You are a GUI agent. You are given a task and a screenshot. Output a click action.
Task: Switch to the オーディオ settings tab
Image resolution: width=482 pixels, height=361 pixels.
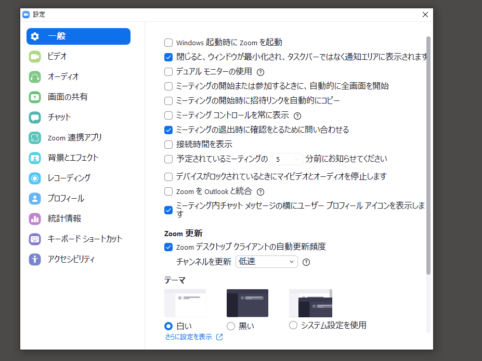(x=78, y=77)
